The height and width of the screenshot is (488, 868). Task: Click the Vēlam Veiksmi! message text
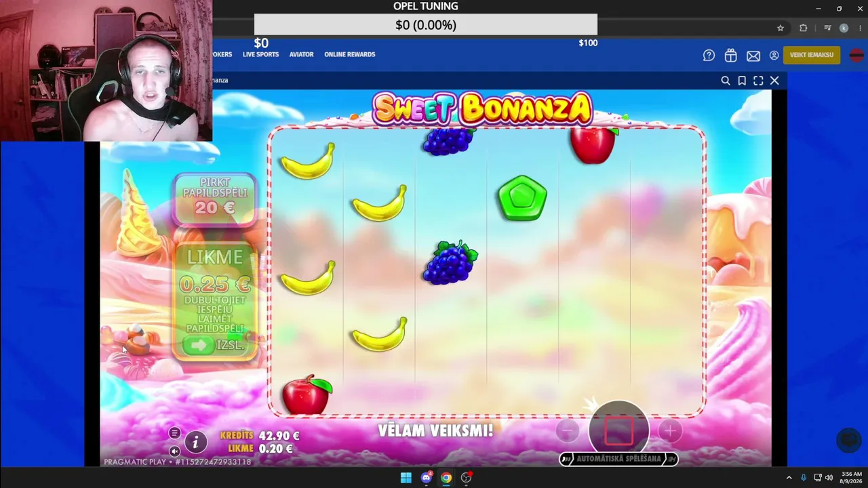pyautogui.click(x=435, y=430)
